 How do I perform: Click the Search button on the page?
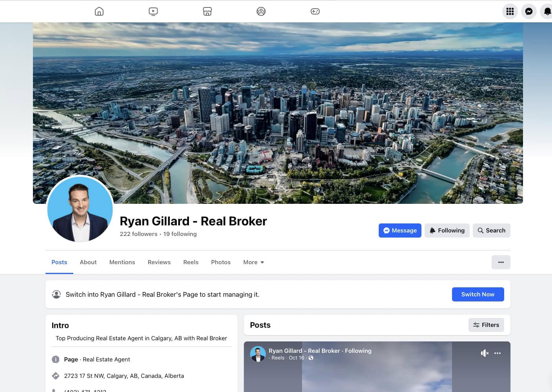491,230
